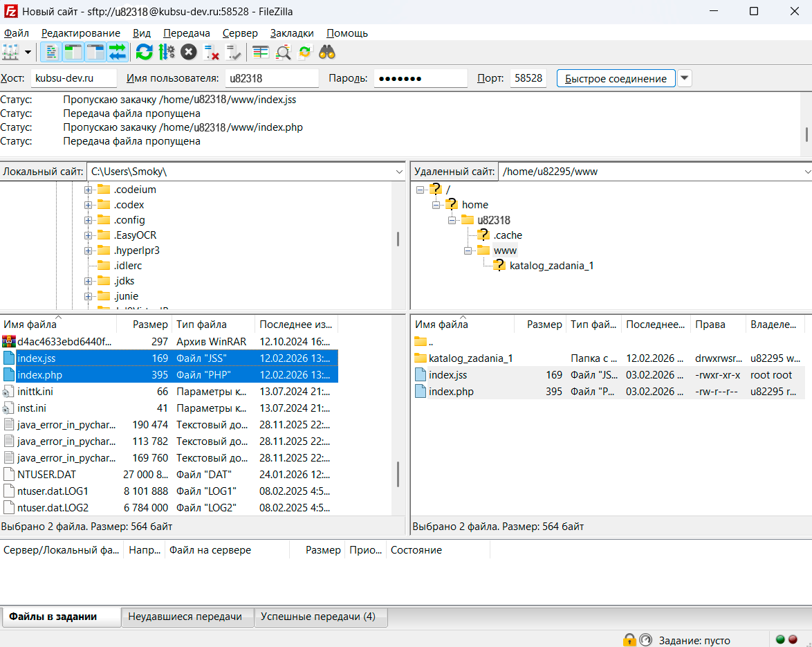Select local file index.php
Screen dimensions: 812x647
point(169,374)
